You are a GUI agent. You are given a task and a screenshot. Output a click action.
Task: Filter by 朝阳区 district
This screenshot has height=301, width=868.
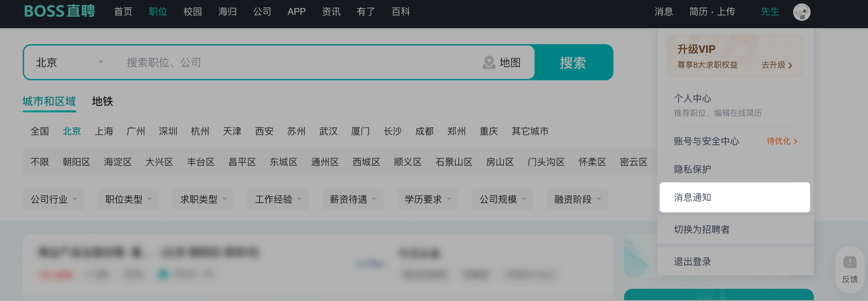click(77, 162)
